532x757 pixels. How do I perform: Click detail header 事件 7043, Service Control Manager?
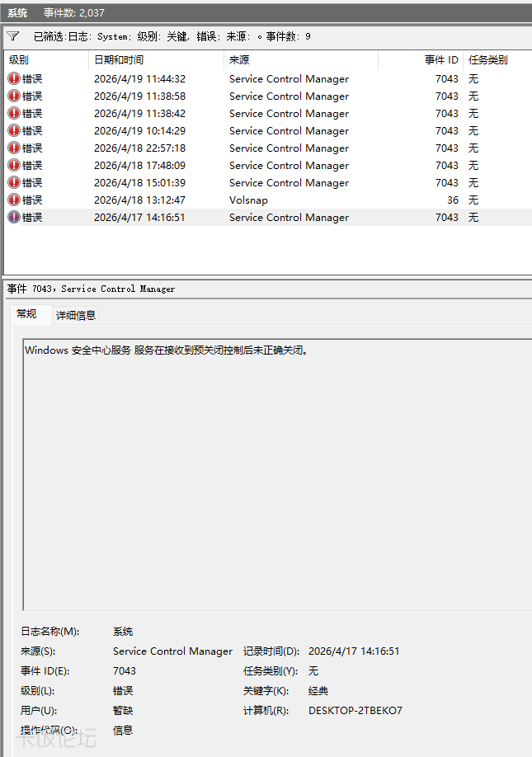(x=91, y=289)
